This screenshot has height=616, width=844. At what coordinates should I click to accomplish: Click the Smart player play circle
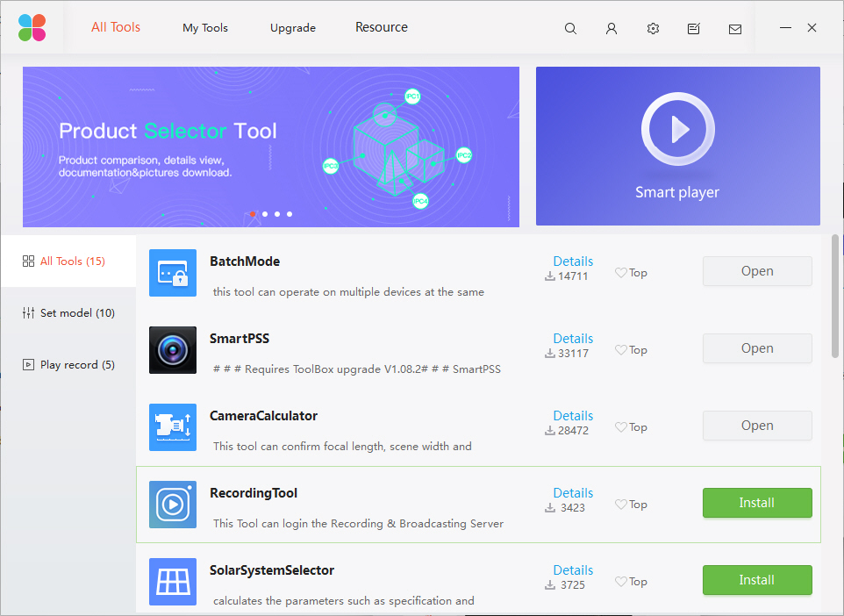677,129
